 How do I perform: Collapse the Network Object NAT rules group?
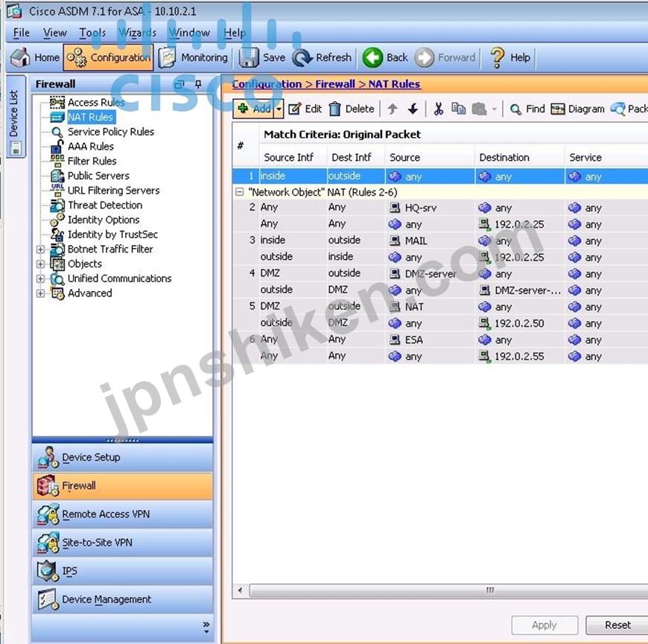[239, 191]
